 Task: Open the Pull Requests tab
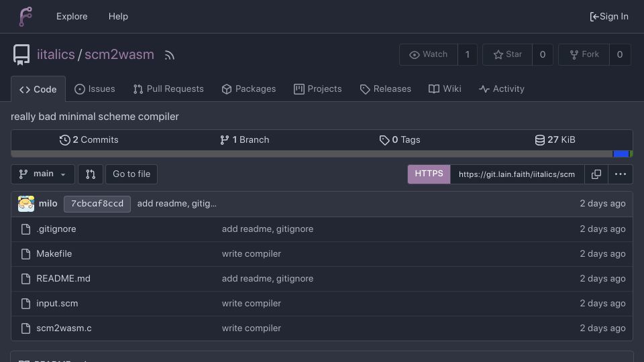(x=168, y=89)
